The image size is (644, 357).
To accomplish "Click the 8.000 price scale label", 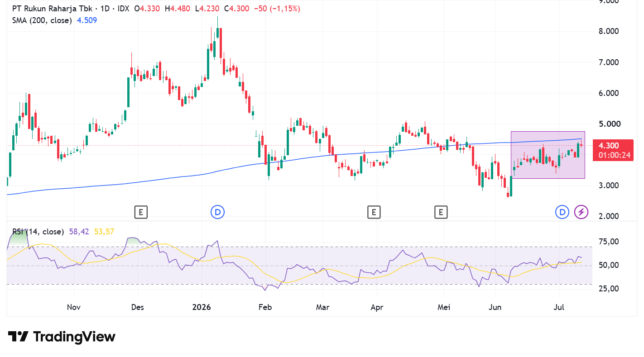I will point(609,31).
